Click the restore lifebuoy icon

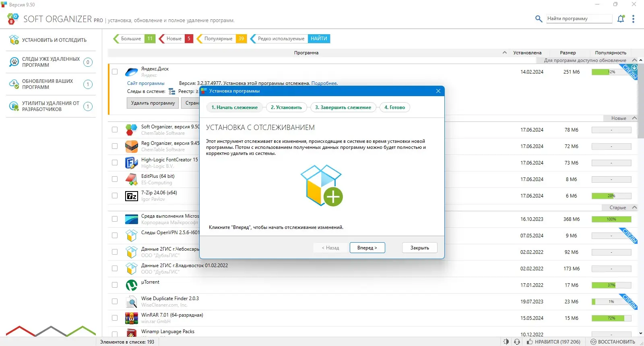pyautogui.click(x=593, y=342)
